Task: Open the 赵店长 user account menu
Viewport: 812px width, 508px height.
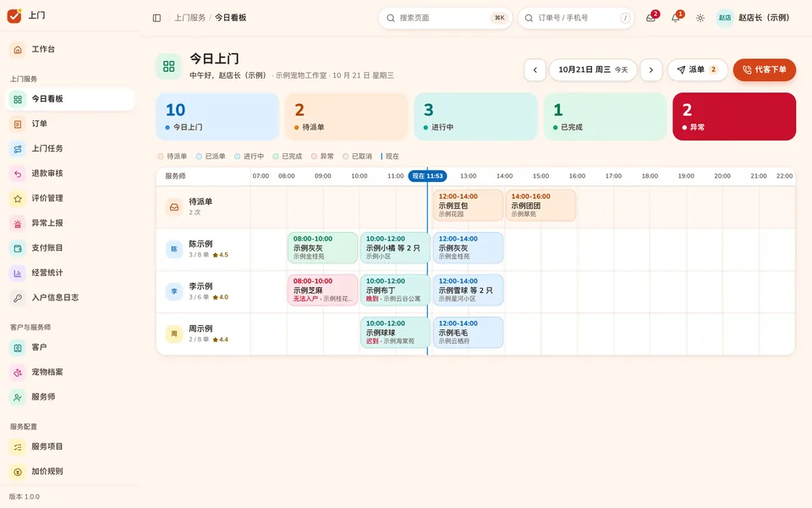Action: (x=754, y=18)
